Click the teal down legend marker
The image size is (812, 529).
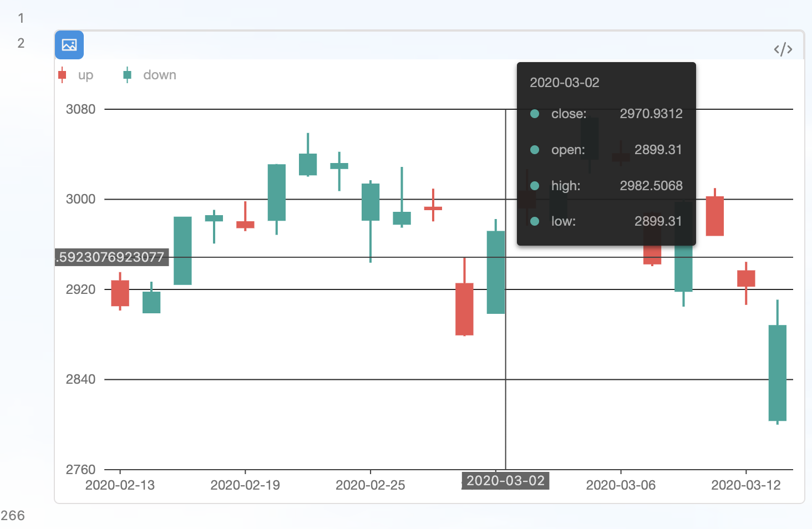[127, 75]
